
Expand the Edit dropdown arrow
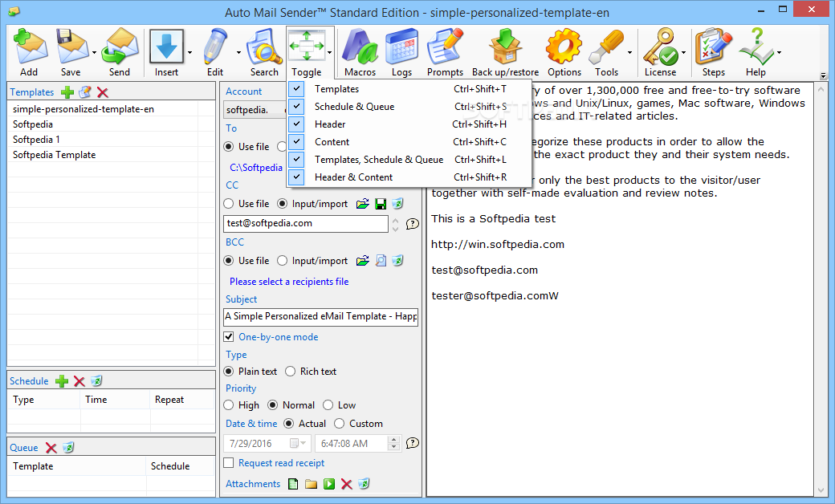point(238,53)
